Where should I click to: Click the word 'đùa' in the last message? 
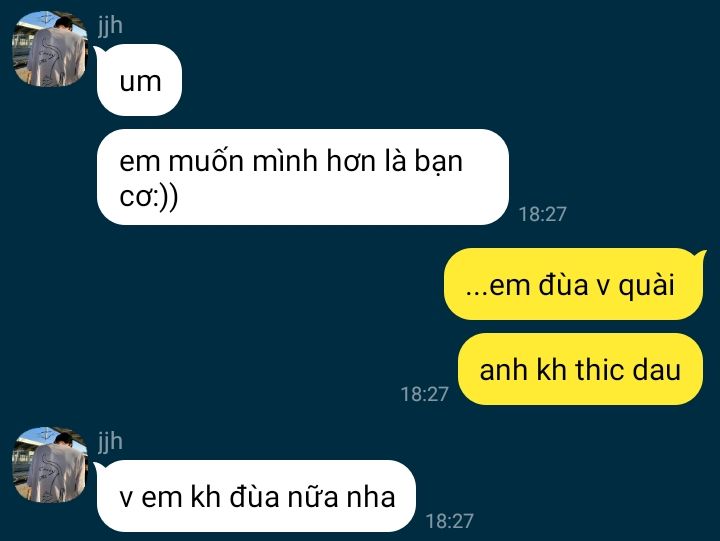[254, 496]
